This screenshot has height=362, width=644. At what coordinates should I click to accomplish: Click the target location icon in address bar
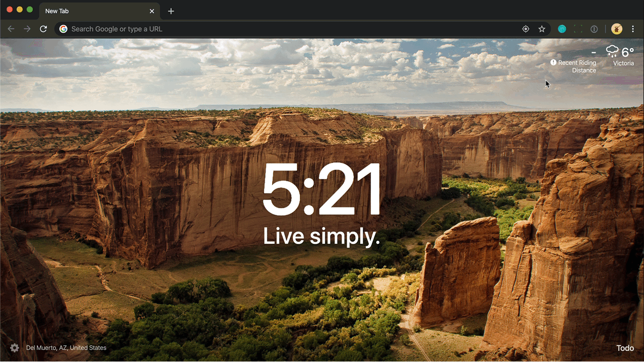coord(526,29)
